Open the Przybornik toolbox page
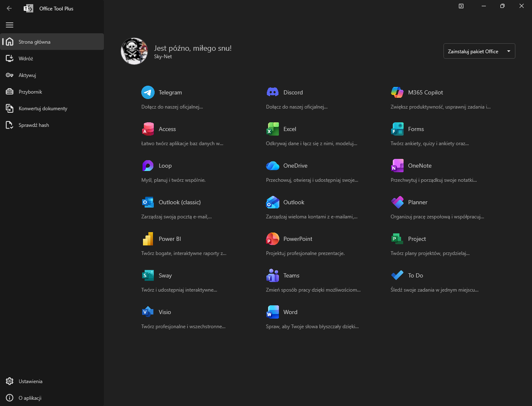 coord(52,92)
